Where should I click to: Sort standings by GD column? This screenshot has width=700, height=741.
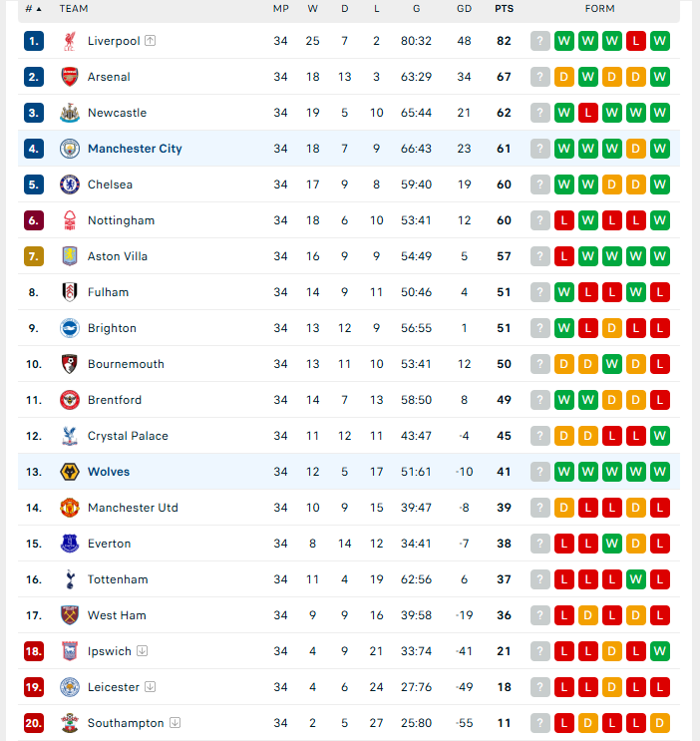pos(464,9)
